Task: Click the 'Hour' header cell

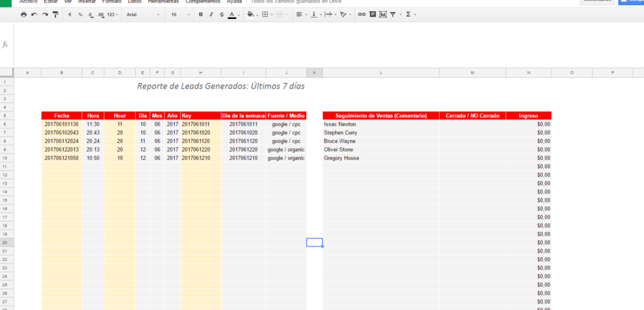Action: 119,115
